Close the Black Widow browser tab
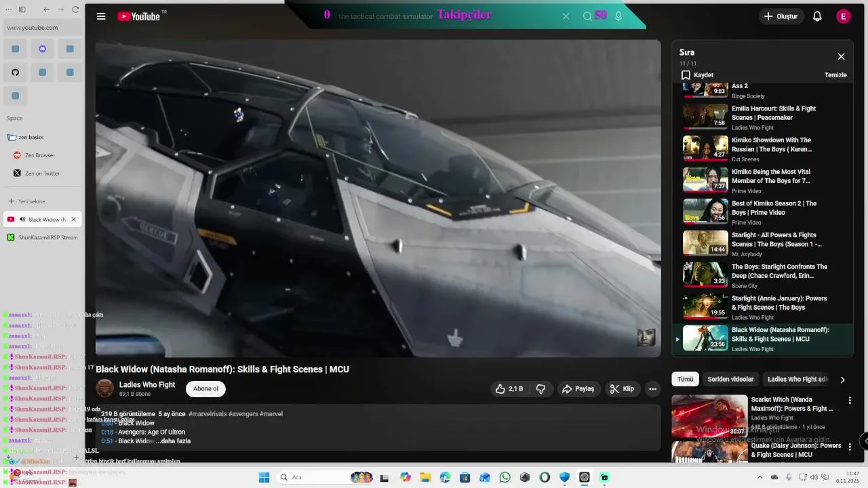This screenshot has height=488, width=868. click(73, 220)
